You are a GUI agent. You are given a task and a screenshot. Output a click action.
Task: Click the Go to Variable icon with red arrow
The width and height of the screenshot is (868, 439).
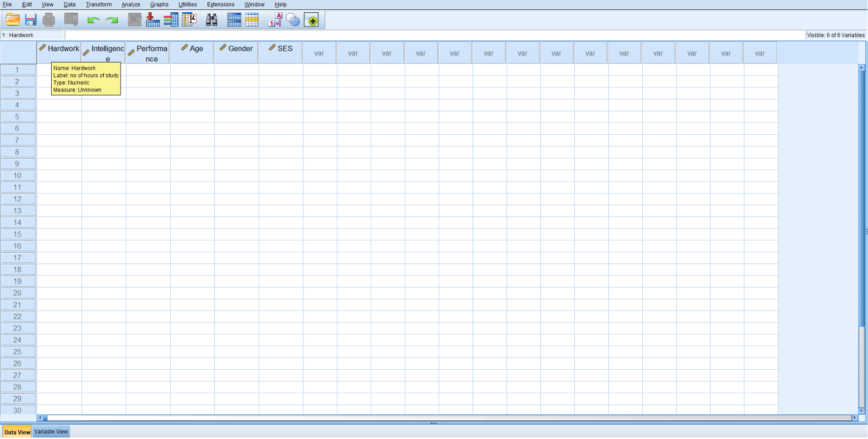pyautogui.click(x=152, y=20)
